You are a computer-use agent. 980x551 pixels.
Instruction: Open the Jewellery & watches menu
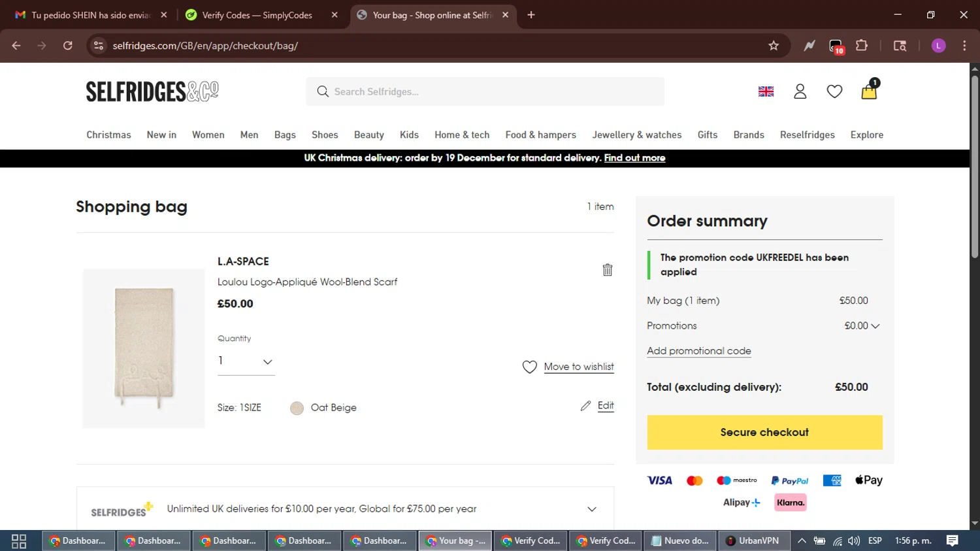(x=637, y=135)
